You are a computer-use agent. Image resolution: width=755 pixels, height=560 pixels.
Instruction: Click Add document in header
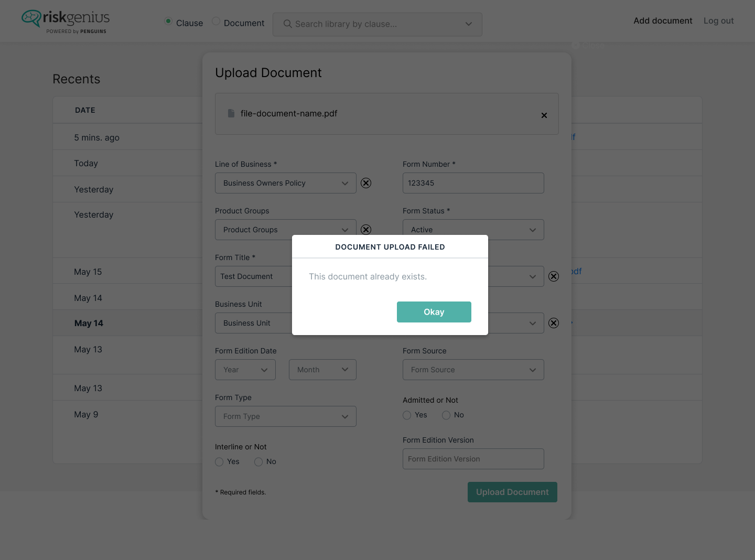pyautogui.click(x=663, y=21)
